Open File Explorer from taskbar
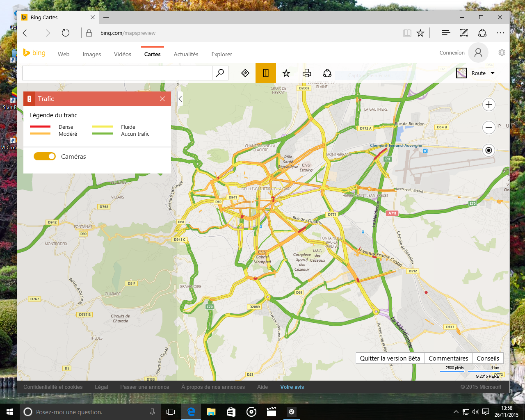The image size is (525, 420). coord(211,412)
